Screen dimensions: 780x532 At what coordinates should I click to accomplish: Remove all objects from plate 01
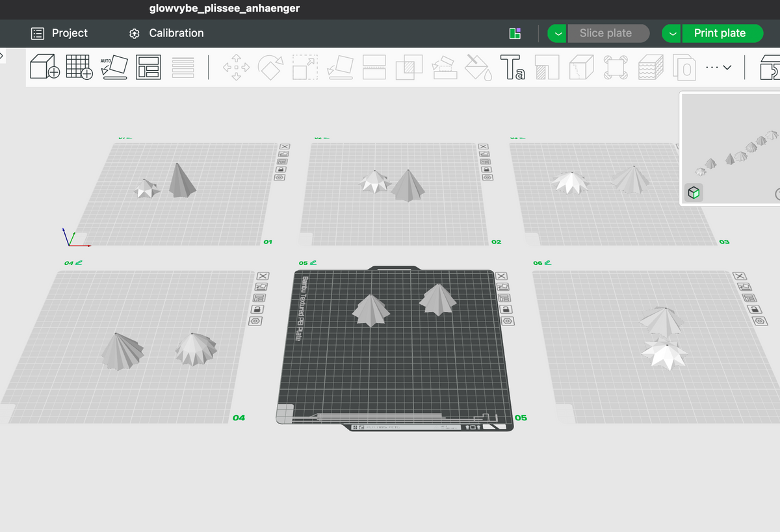pyautogui.click(x=284, y=146)
